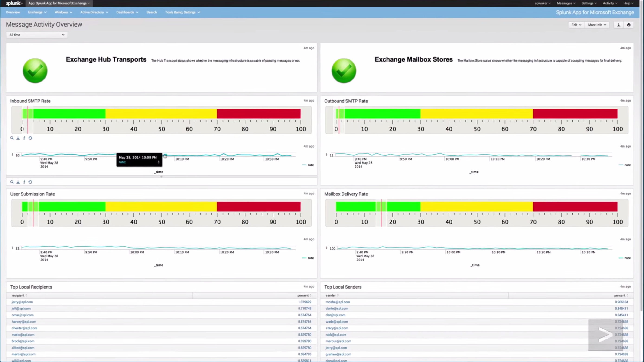
Task: Click the red zone of the Outbound SMTP gauge
Action: click(x=575, y=114)
